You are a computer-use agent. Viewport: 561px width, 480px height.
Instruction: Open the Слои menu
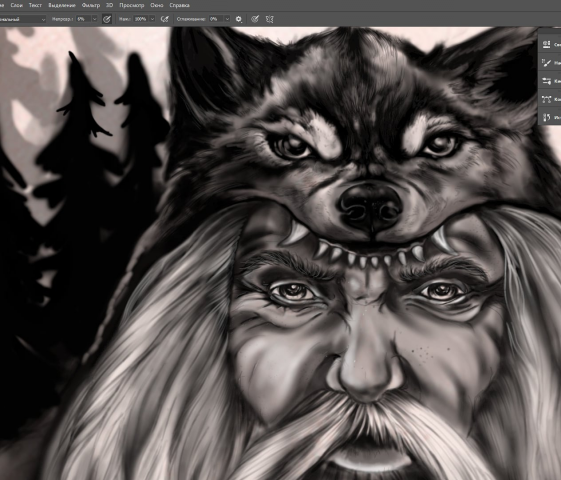(x=16, y=5)
